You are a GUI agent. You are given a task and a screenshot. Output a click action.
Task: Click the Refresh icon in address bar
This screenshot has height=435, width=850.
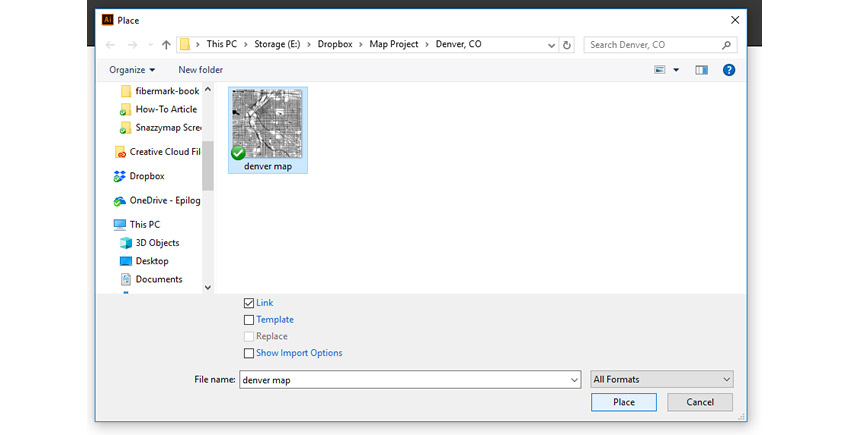pyautogui.click(x=567, y=45)
